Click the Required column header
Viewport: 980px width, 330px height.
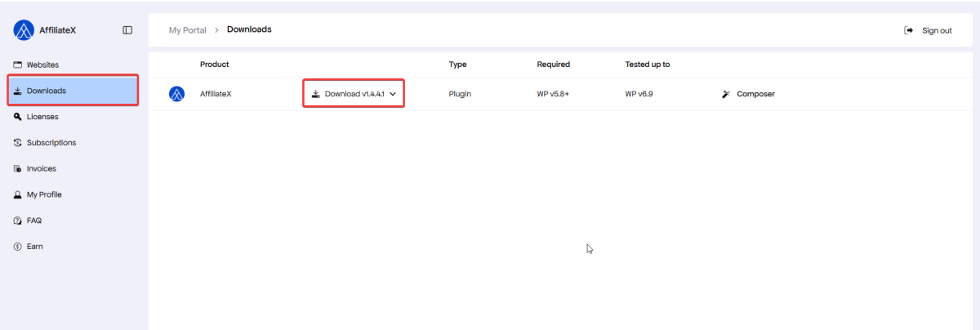point(554,65)
